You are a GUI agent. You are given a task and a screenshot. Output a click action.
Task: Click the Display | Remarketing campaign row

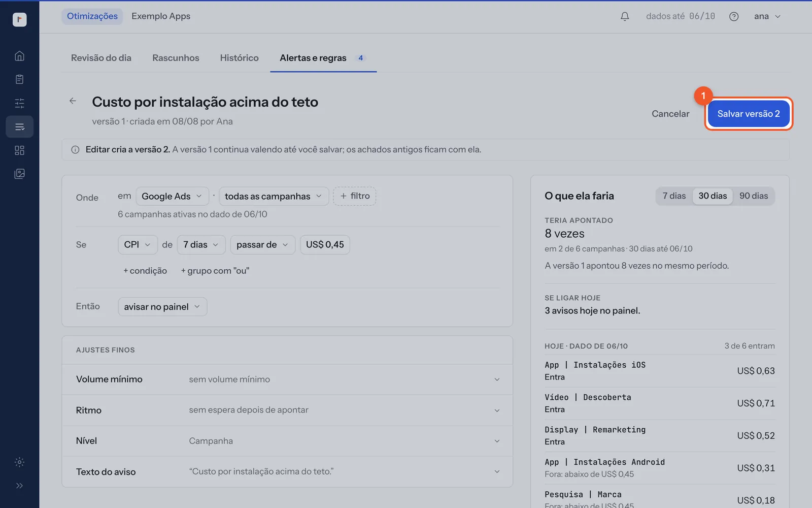pyautogui.click(x=660, y=436)
